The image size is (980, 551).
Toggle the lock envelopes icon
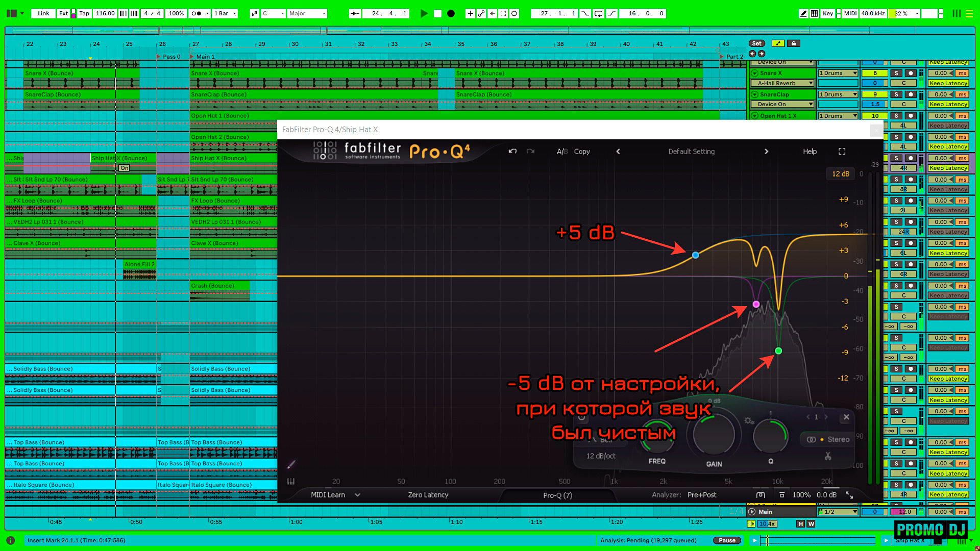click(793, 43)
